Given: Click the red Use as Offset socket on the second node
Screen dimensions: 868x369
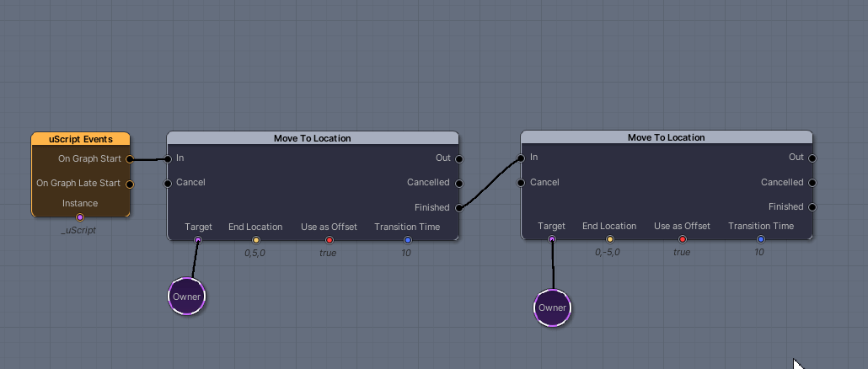Looking at the screenshot, I should [x=683, y=239].
